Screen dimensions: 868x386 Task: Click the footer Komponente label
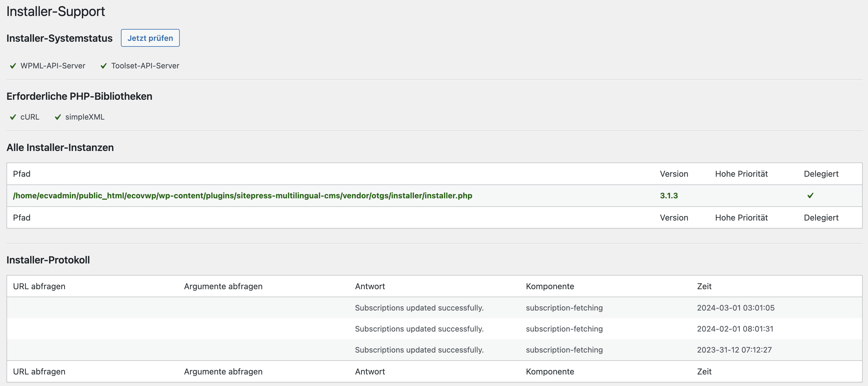[x=550, y=371]
